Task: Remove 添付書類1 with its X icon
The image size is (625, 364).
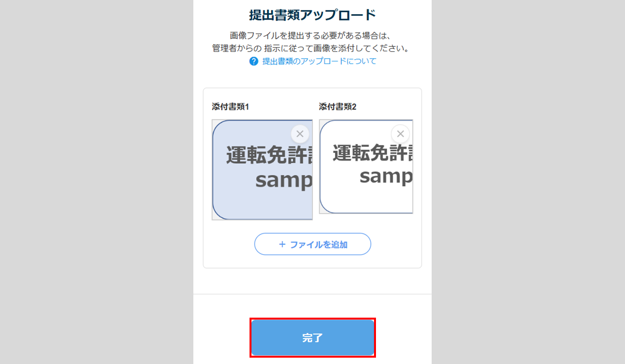Action: pyautogui.click(x=300, y=134)
